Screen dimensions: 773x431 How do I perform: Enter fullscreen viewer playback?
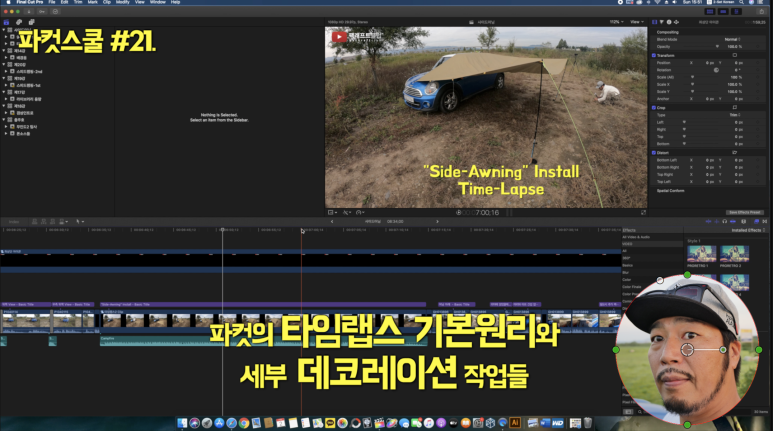coord(643,213)
